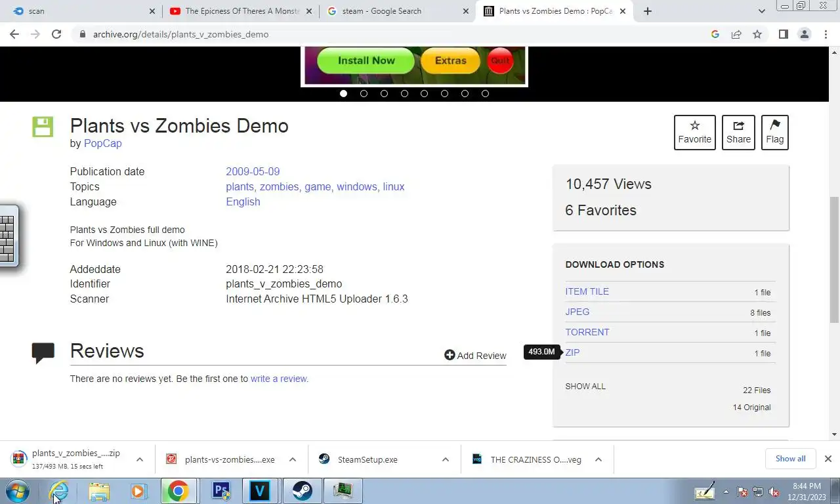Close the steam - Google Search tab
Screen dimensions: 840x504
click(466, 11)
